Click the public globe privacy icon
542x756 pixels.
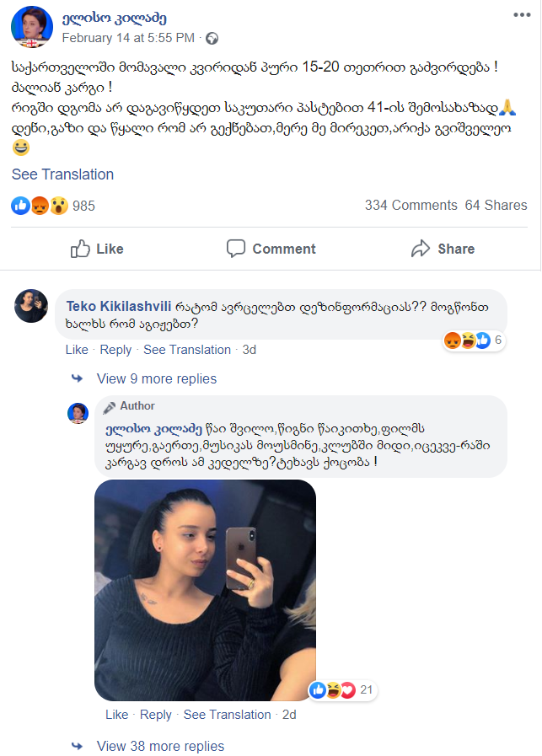(x=212, y=39)
